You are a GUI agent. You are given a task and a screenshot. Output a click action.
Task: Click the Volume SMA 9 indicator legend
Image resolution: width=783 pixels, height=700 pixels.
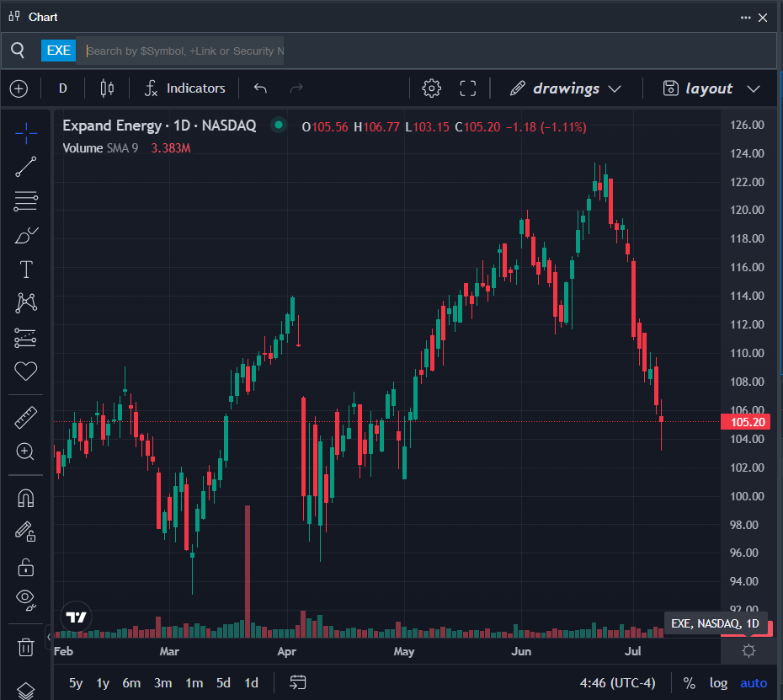(x=100, y=148)
